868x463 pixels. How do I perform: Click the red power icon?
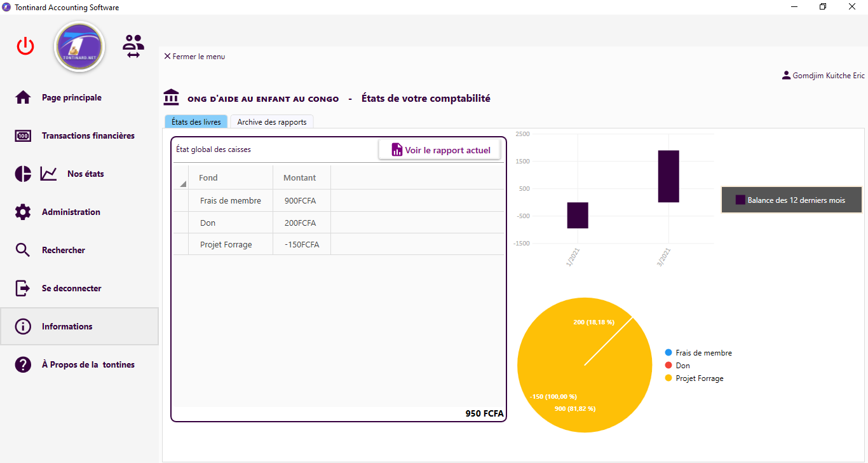pyautogui.click(x=25, y=46)
